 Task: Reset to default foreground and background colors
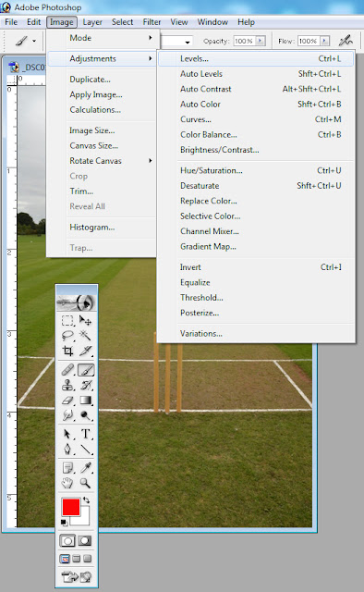pyautogui.click(x=64, y=522)
